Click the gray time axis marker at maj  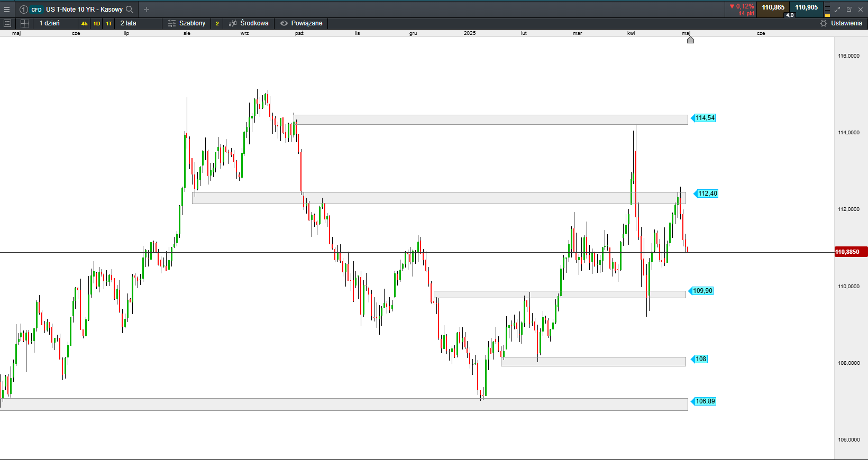(690, 40)
